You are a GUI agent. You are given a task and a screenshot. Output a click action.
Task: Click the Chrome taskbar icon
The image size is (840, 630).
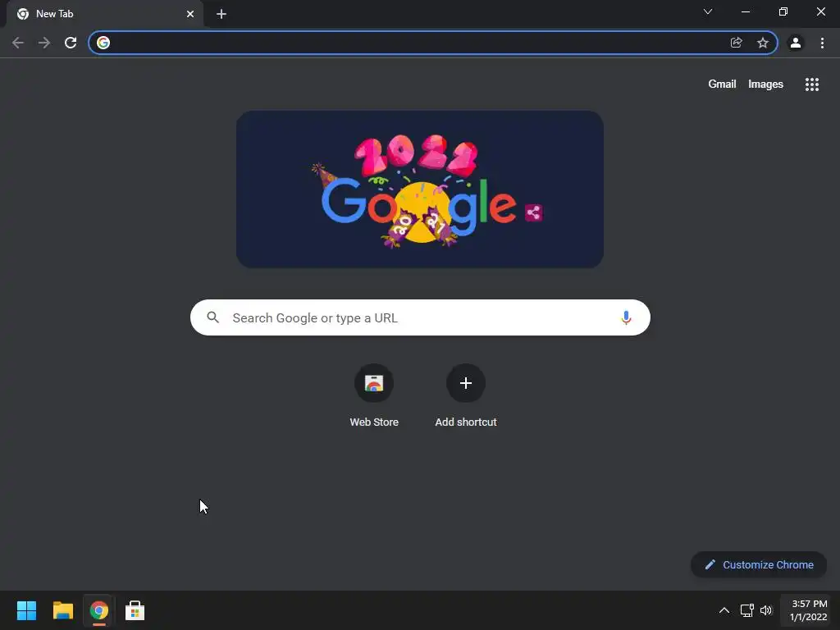[x=99, y=610]
